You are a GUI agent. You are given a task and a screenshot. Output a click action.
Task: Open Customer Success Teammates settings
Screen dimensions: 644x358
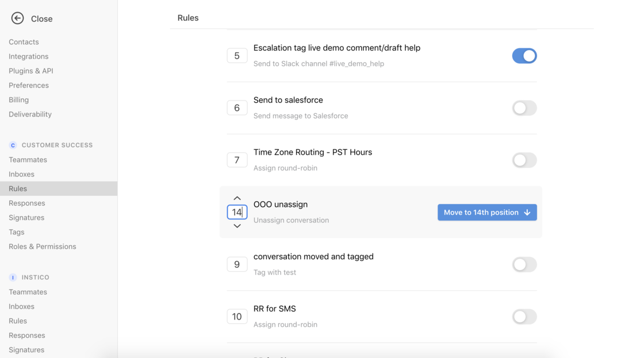coord(28,160)
